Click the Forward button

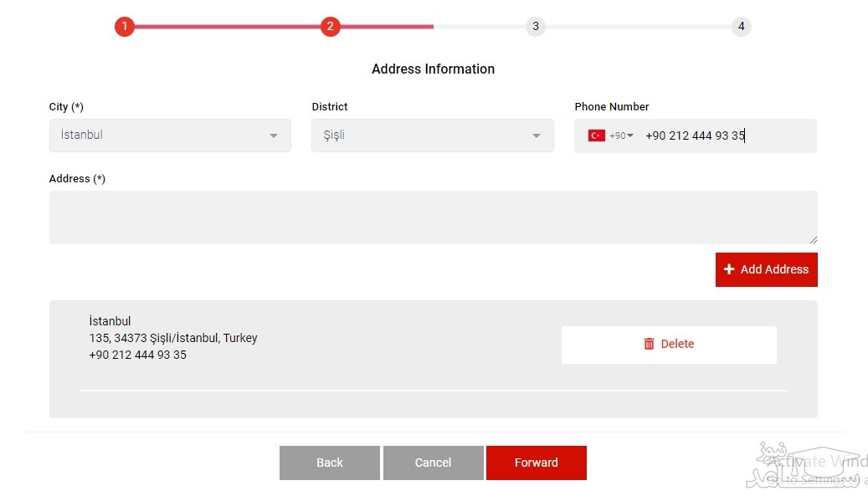[536, 463]
